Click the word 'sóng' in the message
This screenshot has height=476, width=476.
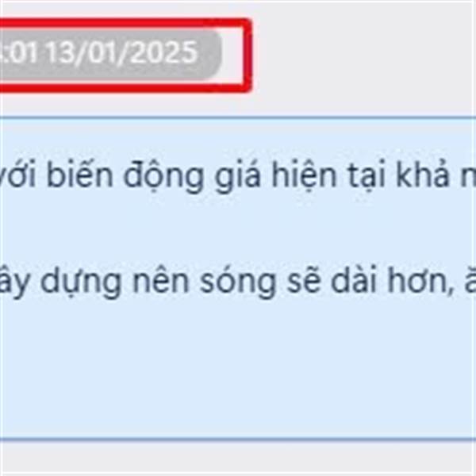pos(238,282)
